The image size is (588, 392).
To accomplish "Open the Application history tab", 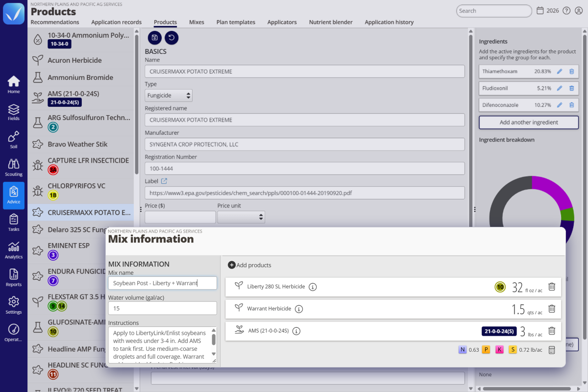I will pos(389,22).
